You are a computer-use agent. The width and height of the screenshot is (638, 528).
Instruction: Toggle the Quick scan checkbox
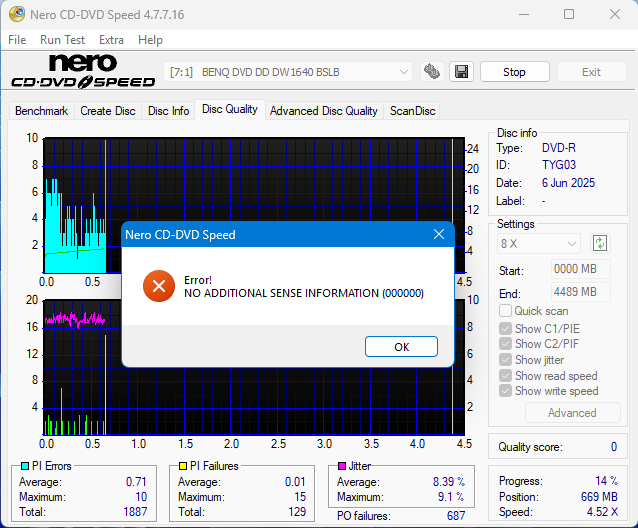506,311
